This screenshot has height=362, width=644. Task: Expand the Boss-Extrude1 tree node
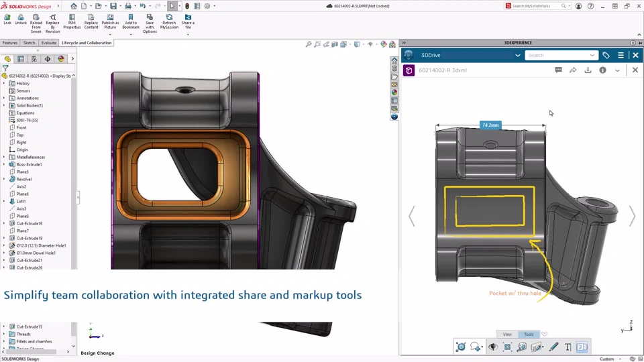click(x=4, y=164)
